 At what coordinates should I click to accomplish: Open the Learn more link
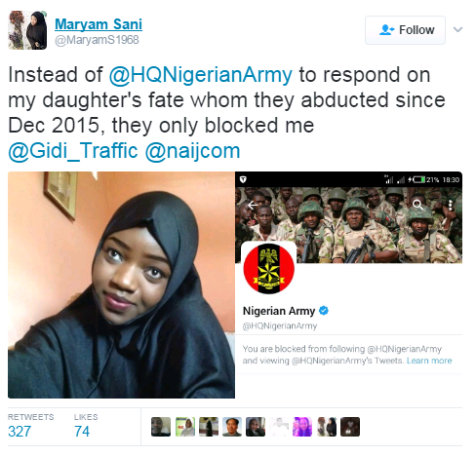tap(429, 361)
